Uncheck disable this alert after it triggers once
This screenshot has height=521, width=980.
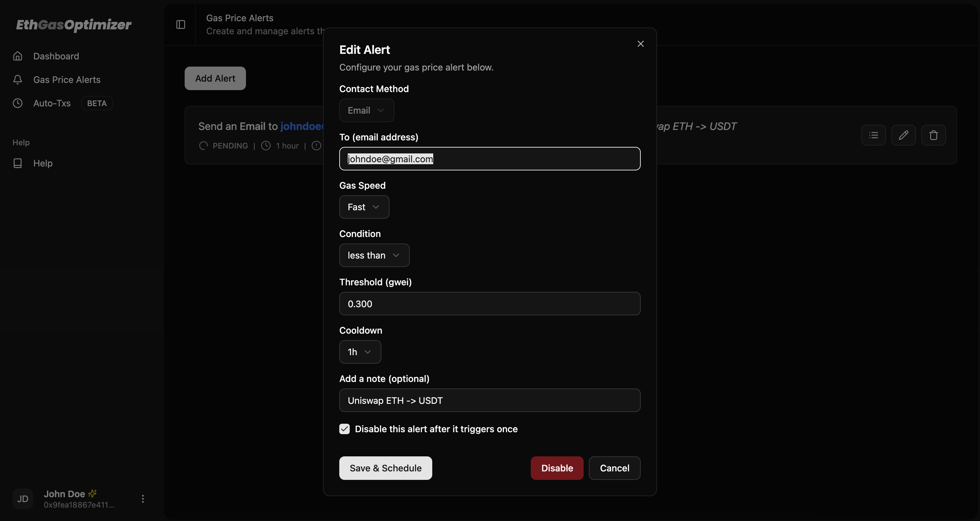tap(344, 429)
